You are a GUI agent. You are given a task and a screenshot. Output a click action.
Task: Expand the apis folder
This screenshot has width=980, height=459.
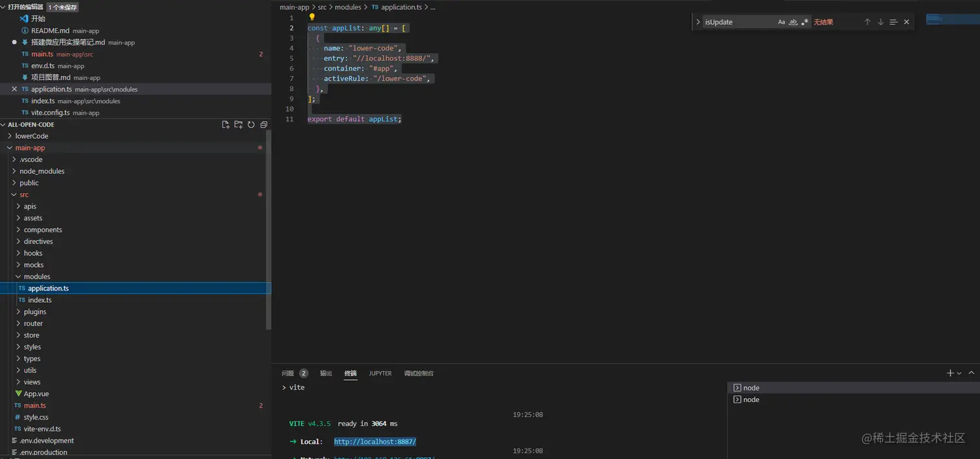tap(135, 206)
